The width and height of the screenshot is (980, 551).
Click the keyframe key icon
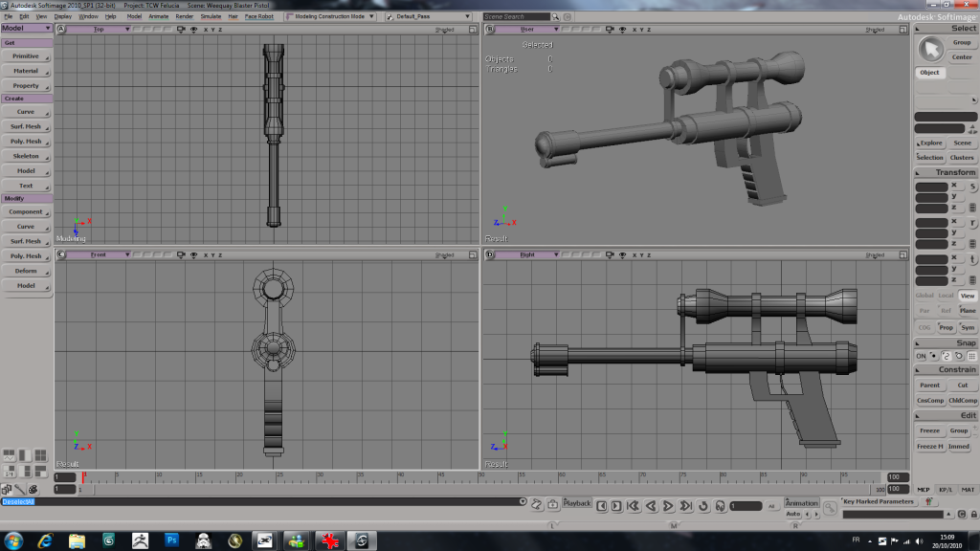coord(830,509)
